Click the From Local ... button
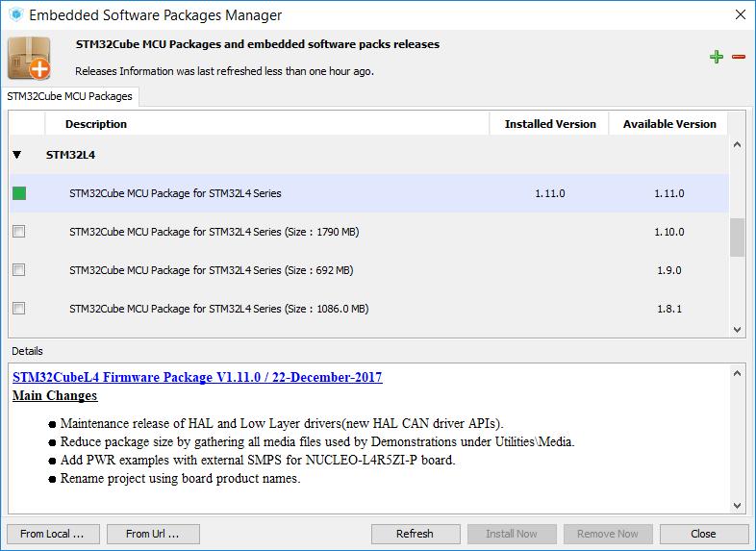 tap(53, 534)
